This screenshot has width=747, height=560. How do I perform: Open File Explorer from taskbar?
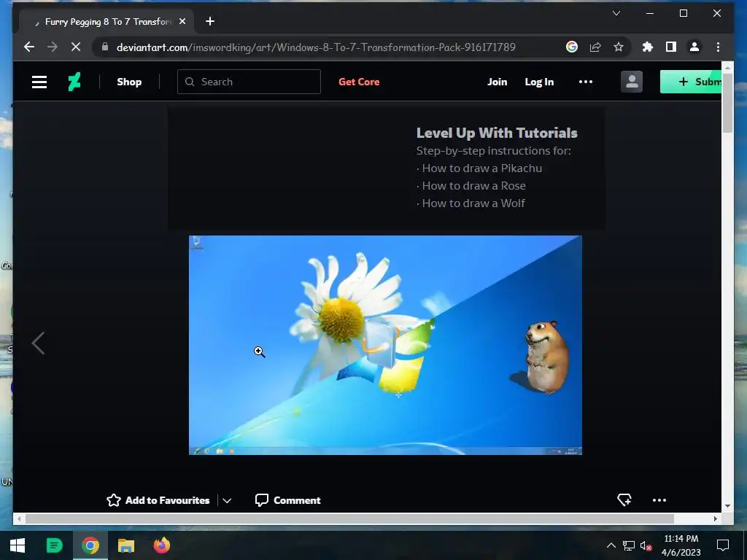(125, 545)
